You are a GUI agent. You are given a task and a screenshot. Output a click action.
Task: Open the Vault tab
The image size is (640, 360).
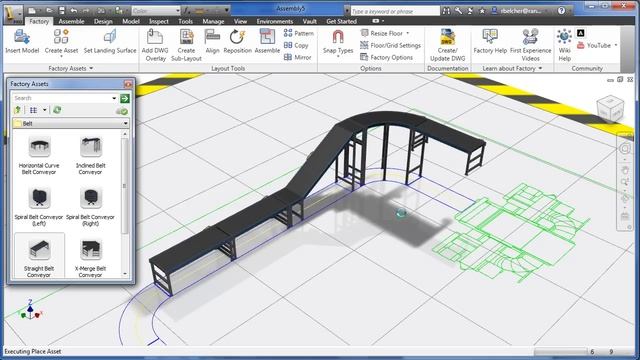[310, 21]
